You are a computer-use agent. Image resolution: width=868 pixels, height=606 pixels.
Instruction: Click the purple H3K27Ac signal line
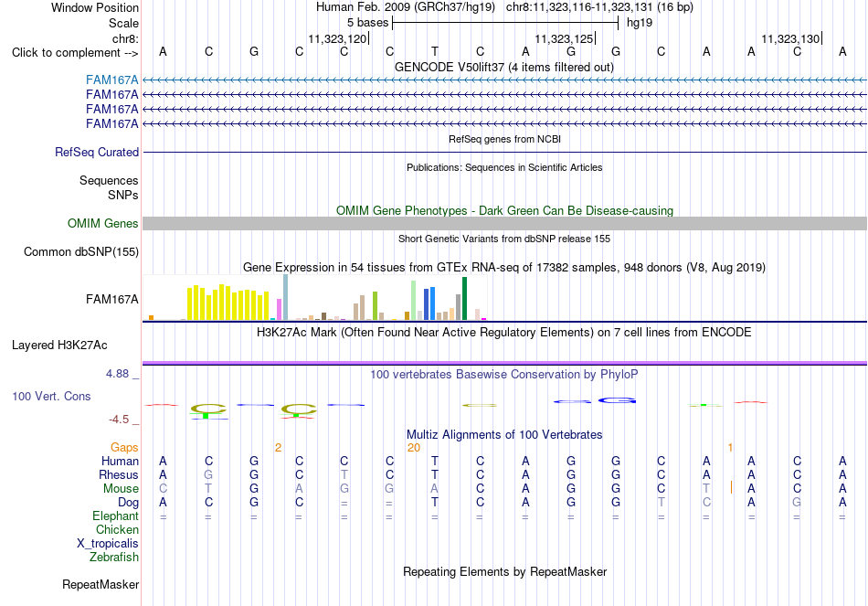[x=504, y=363]
